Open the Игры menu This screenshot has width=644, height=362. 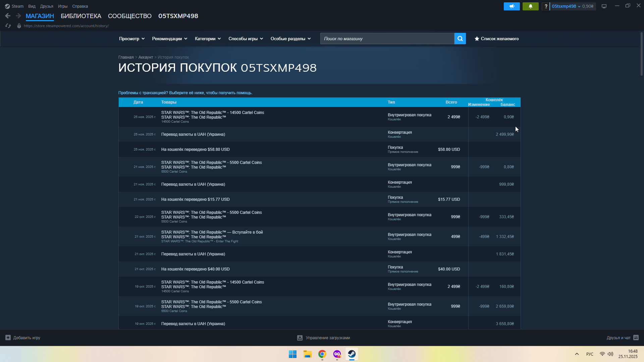pyautogui.click(x=62, y=6)
